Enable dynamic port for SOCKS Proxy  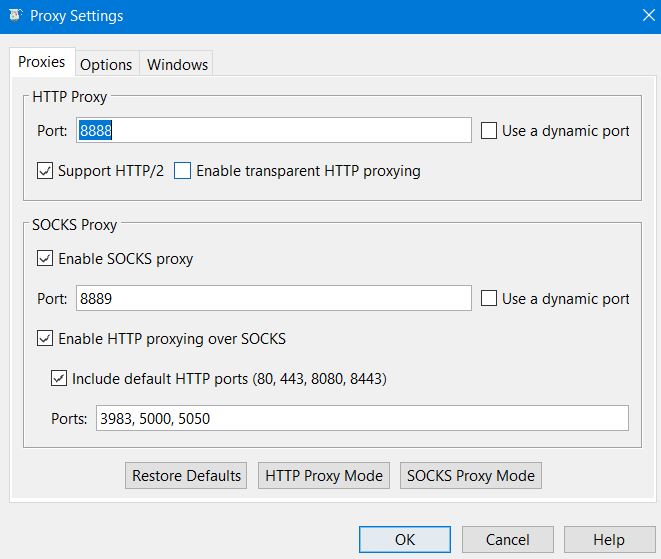[x=489, y=299]
